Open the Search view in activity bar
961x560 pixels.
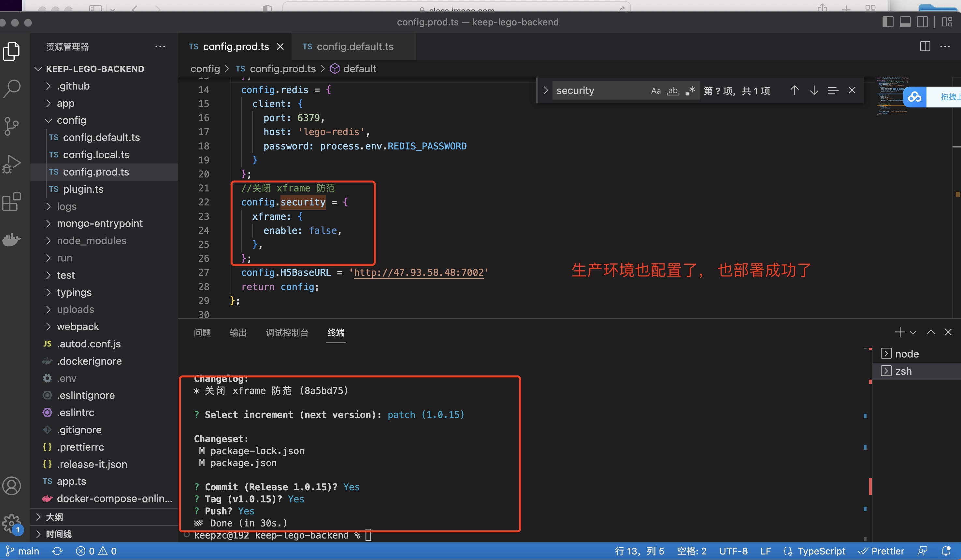tap(12, 89)
